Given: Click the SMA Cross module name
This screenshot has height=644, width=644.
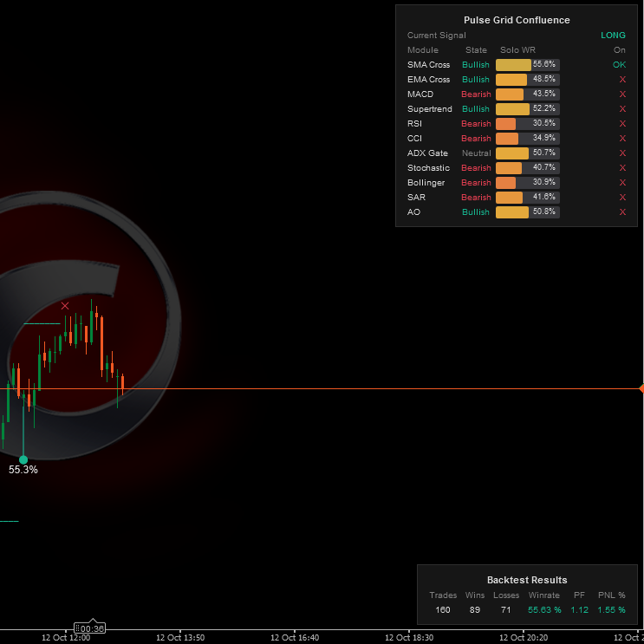Looking at the screenshot, I should coord(428,64).
